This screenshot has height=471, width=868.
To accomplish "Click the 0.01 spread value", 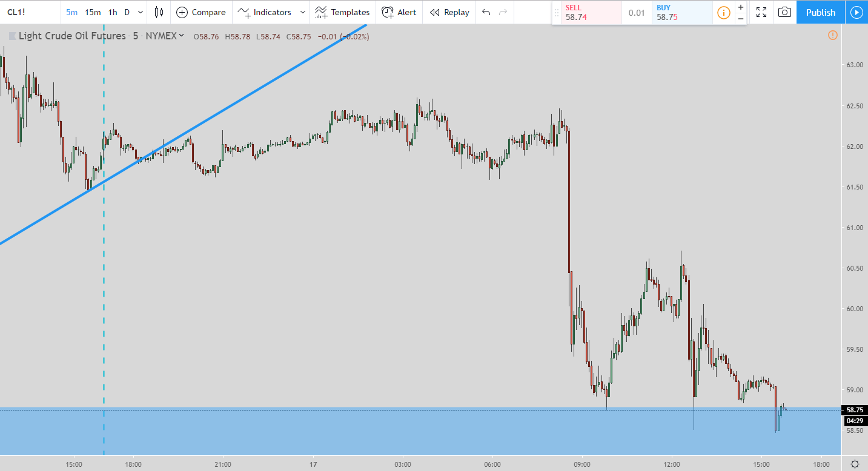I will (x=637, y=13).
